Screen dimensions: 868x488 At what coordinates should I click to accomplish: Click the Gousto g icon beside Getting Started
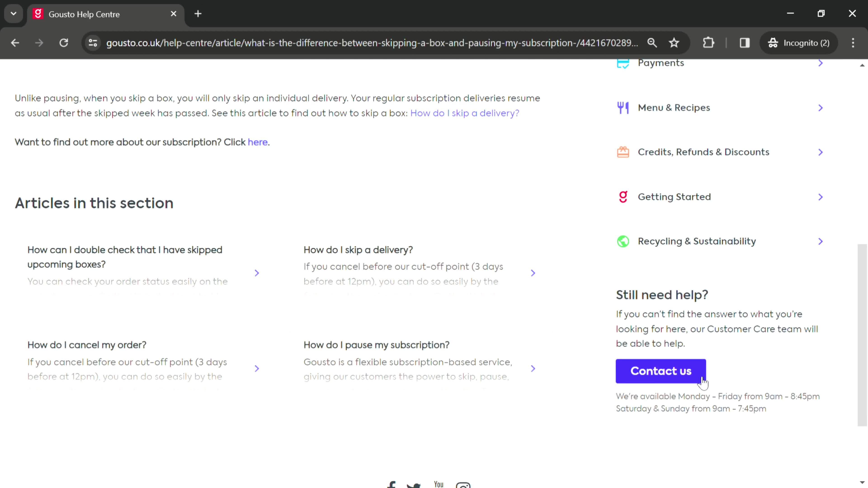point(623,197)
